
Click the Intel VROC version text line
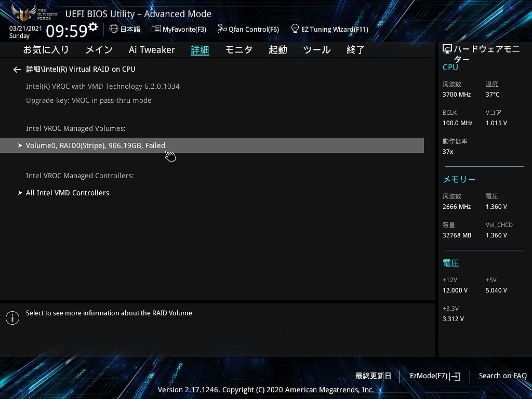[x=103, y=86]
